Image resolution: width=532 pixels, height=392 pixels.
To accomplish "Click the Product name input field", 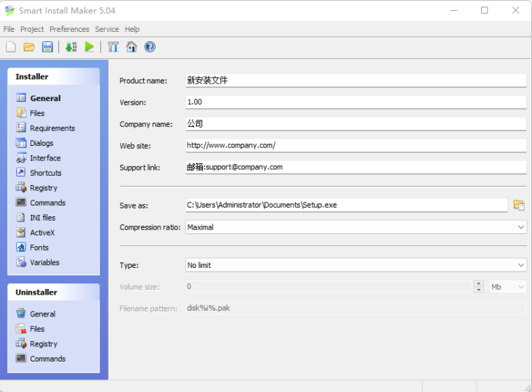I will (355, 81).
